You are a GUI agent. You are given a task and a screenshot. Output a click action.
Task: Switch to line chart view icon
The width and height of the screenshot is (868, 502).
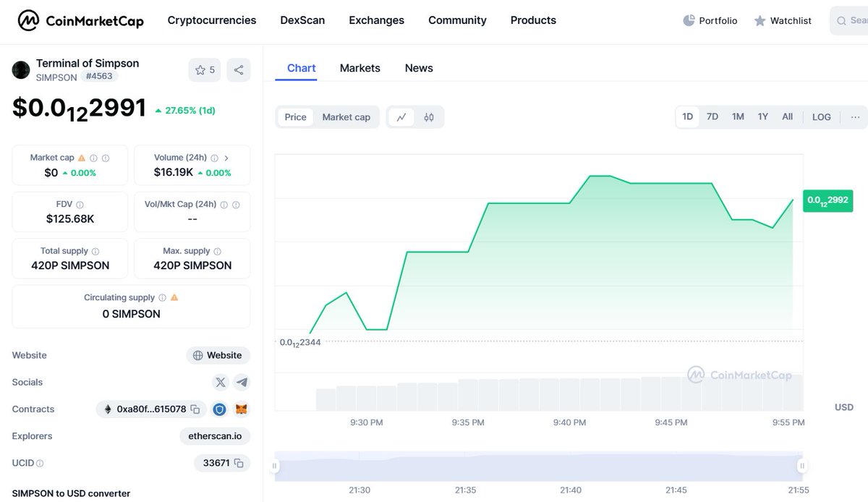point(401,117)
